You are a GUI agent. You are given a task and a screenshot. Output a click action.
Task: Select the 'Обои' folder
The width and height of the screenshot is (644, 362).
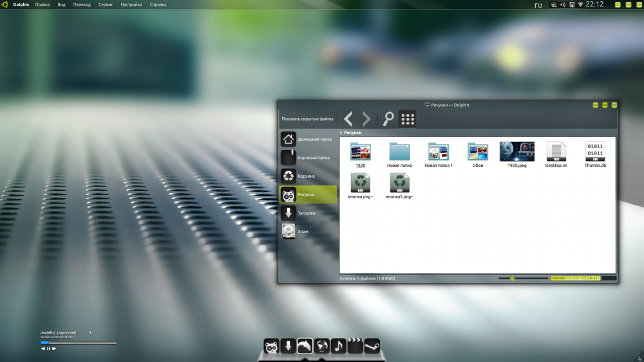pos(478,155)
